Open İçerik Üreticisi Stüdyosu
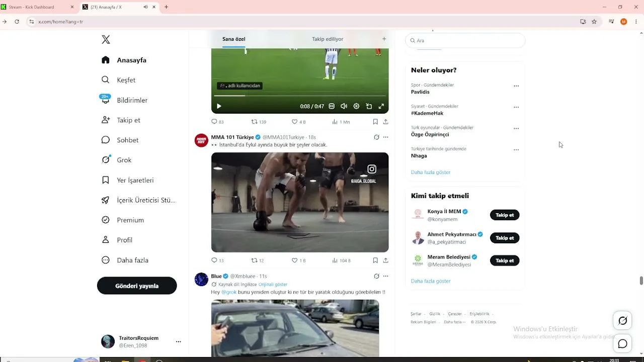 (138, 200)
